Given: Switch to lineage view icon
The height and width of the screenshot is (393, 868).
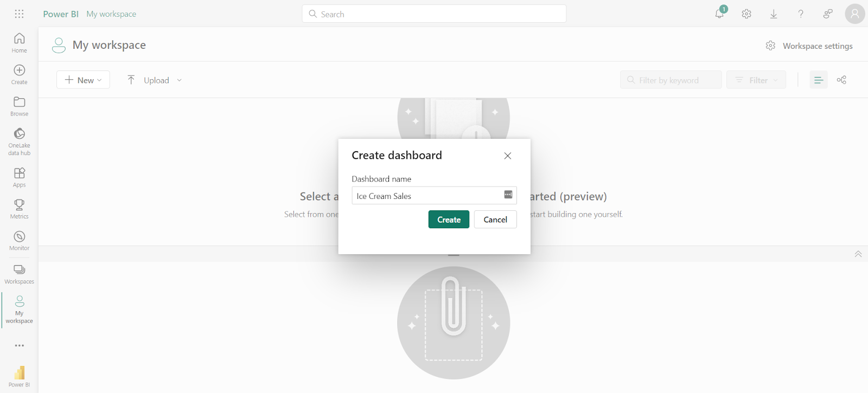Looking at the screenshot, I should (841, 80).
